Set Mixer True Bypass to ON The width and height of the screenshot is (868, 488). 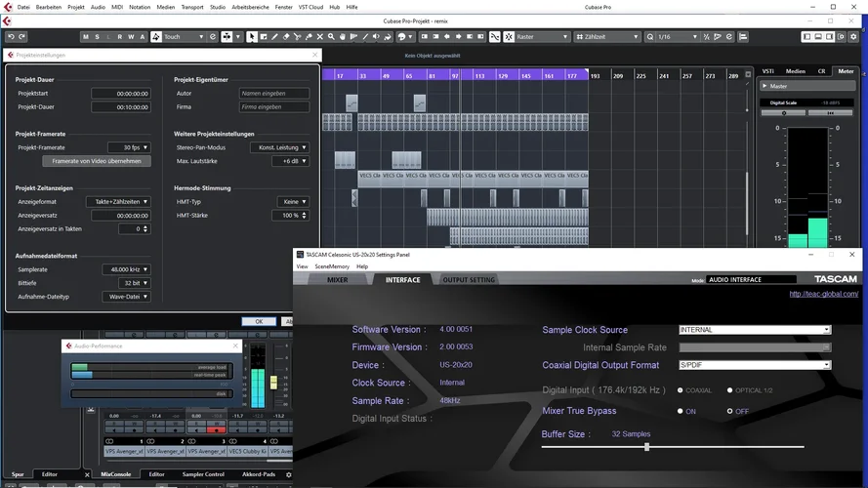tap(681, 411)
